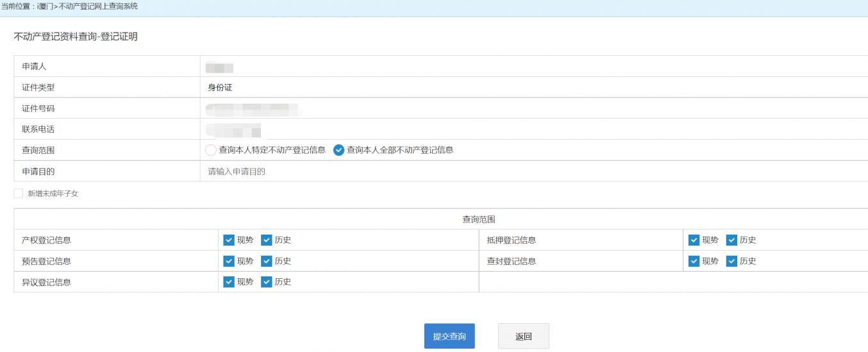Toggle 现势 checkbox for 查封登记信息
868x352 pixels.
[x=694, y=261]
